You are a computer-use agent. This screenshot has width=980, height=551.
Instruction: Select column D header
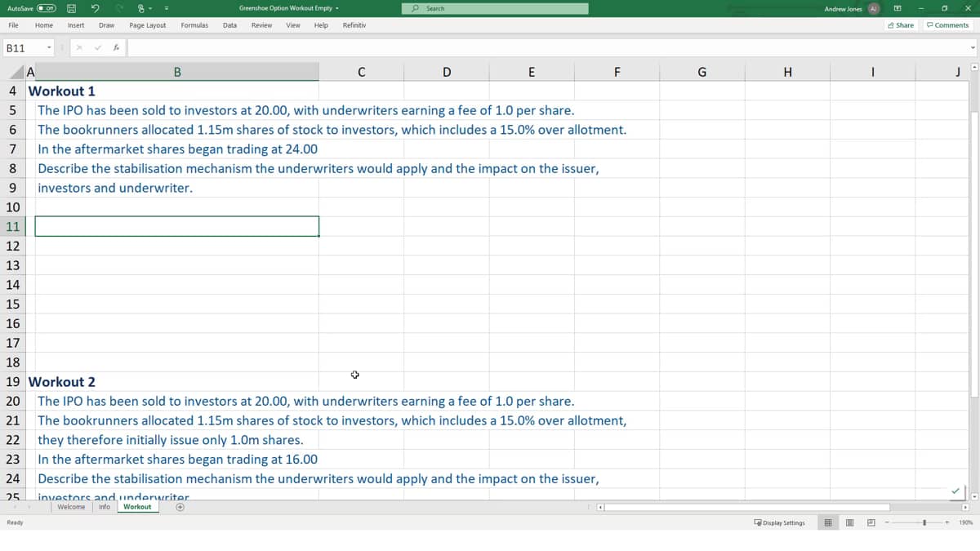pyautogui.click(x=447, y=72)
